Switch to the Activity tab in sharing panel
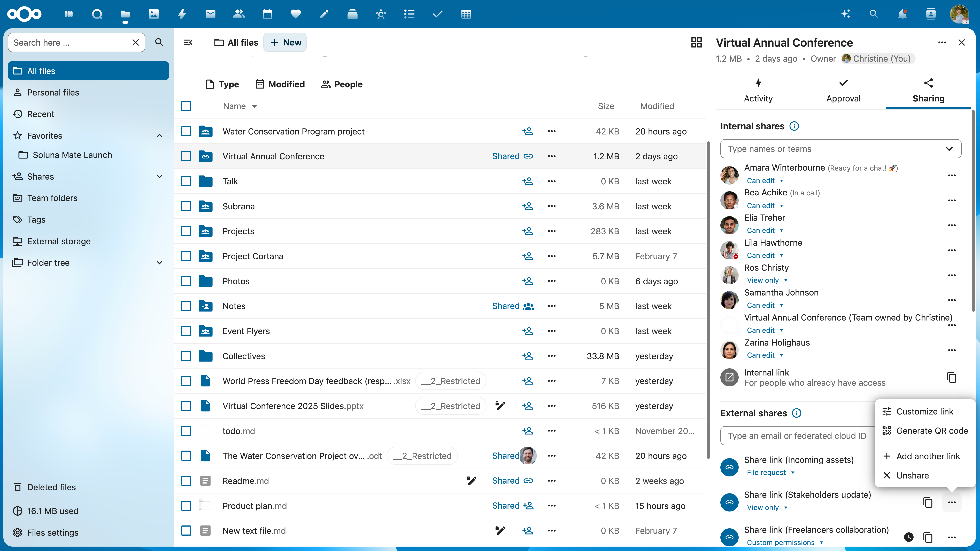The image size is (980, 551). tap(758, 90)
